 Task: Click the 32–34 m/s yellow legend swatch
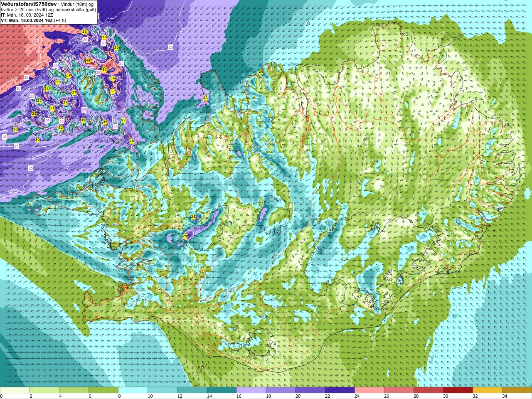coord(487,390)
